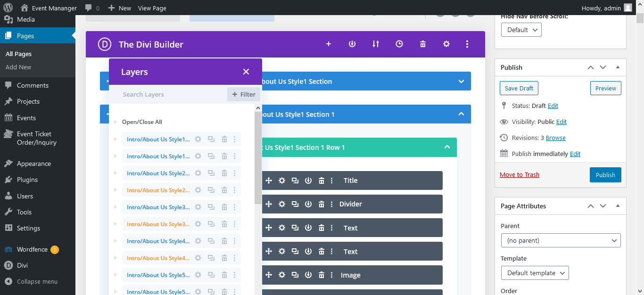Open the layers Filter button

[x=244, y=94]
